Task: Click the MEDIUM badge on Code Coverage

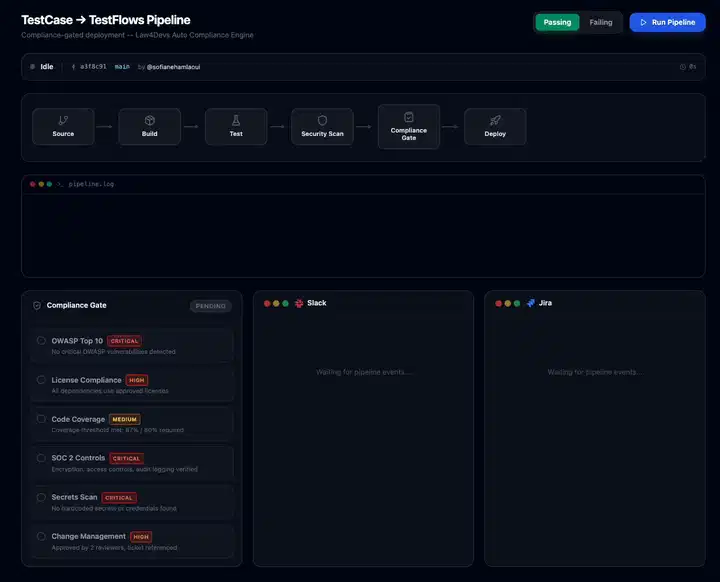Action: (x=125, y=419)
